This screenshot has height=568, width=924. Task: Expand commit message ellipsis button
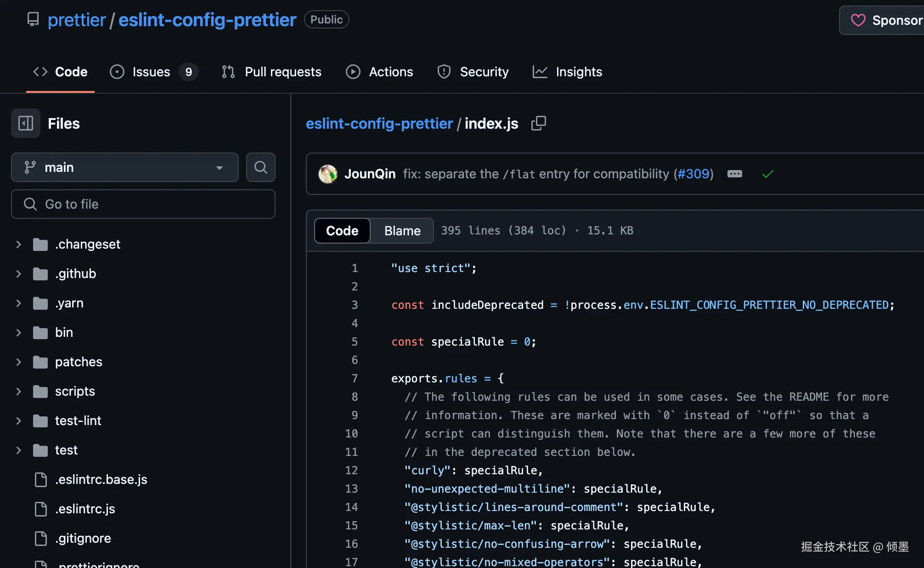734,174
